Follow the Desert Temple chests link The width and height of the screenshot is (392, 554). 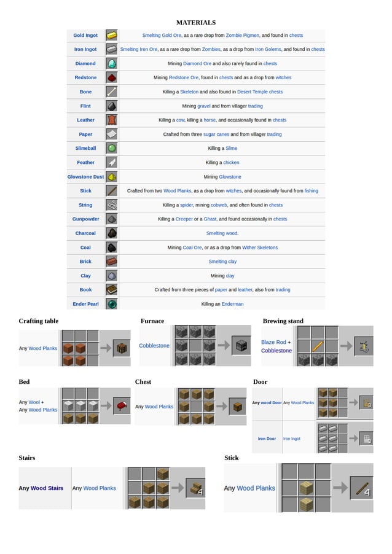pyautogui.click(x=260, y=92)
